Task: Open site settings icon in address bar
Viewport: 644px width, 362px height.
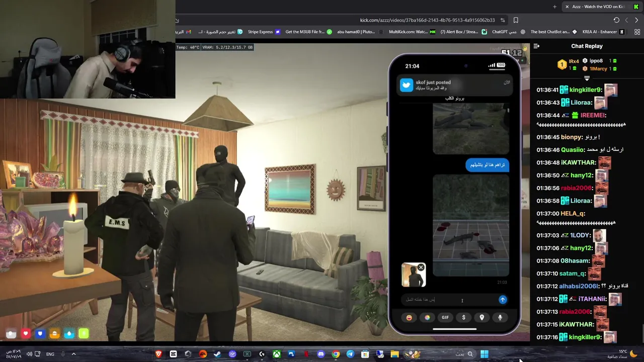Action: click(x=503, y=20)
